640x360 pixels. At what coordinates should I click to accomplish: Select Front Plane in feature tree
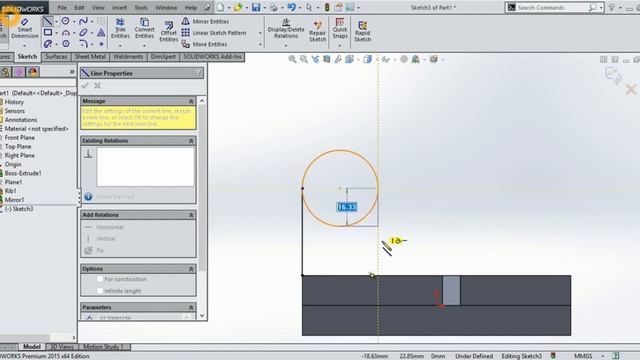coord(20,138)
